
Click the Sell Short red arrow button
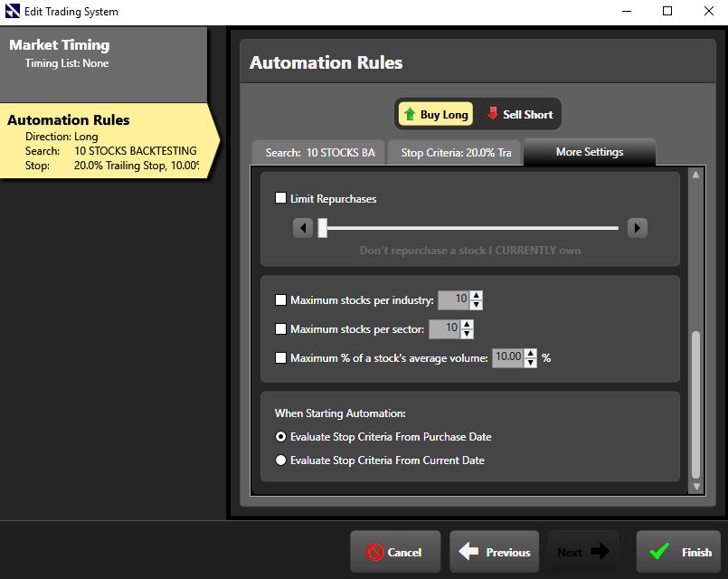tap(519, 114)
